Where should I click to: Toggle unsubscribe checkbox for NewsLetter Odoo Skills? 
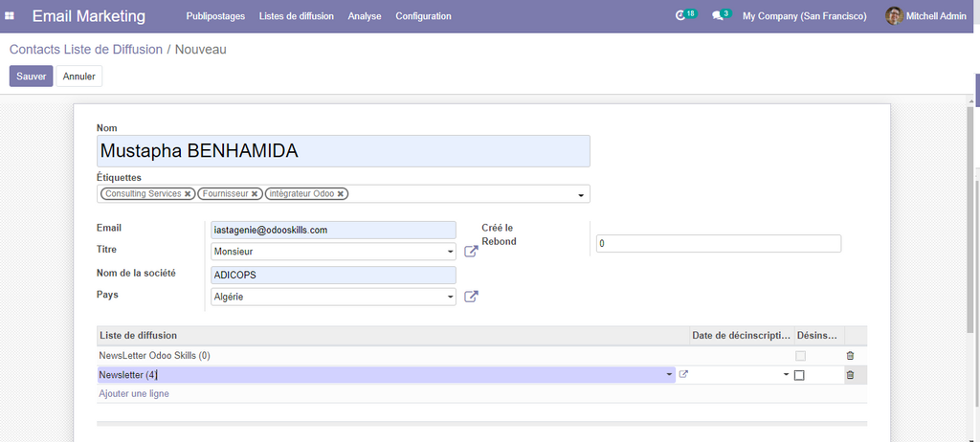(x=800, y=356)
